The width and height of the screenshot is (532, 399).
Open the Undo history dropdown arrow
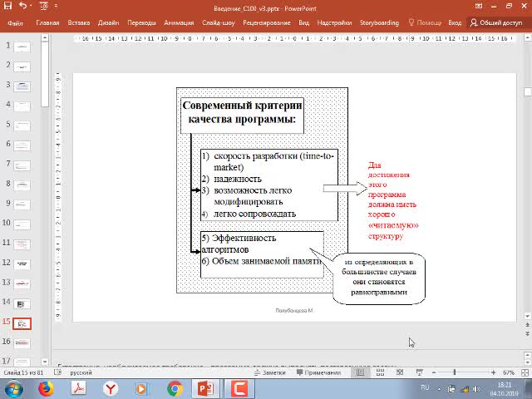tap(31, 6)
